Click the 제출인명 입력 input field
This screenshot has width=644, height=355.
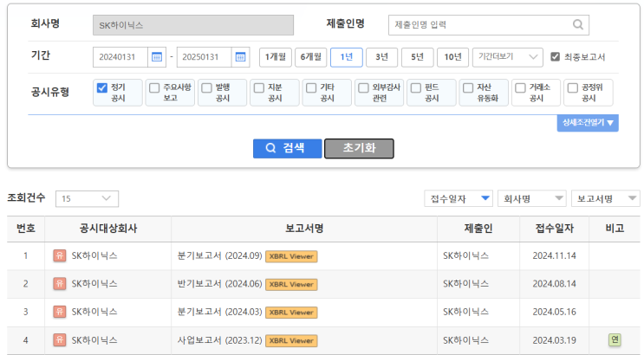pos(489,24)
